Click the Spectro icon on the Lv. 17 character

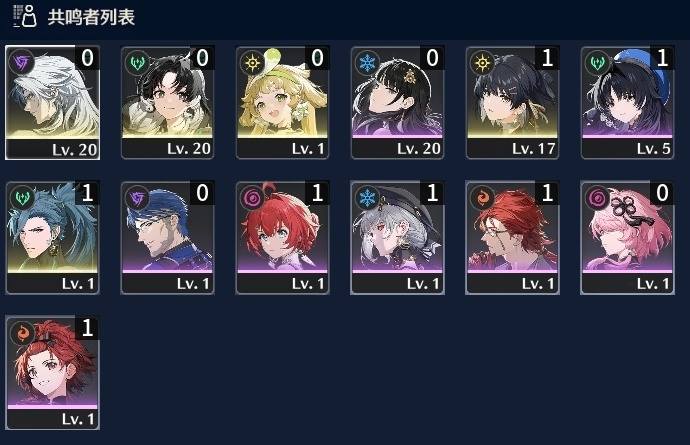click(482, 63)
